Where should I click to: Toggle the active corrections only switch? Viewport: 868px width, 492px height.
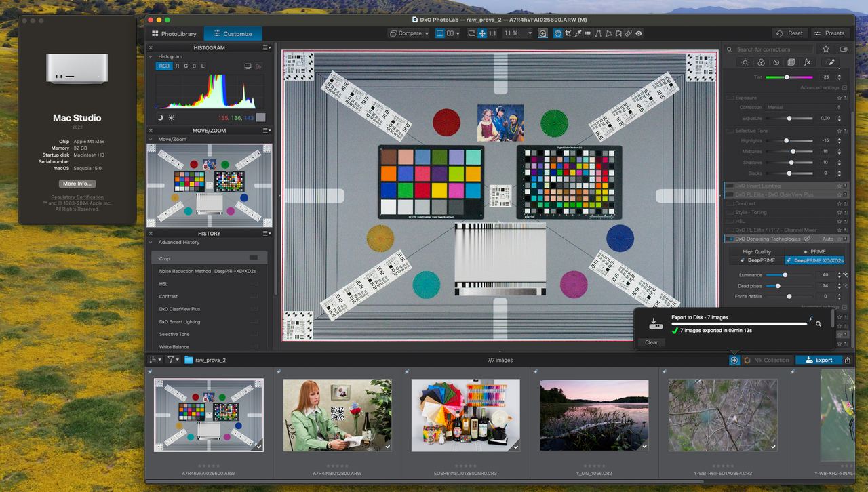[x=844, y=49]
